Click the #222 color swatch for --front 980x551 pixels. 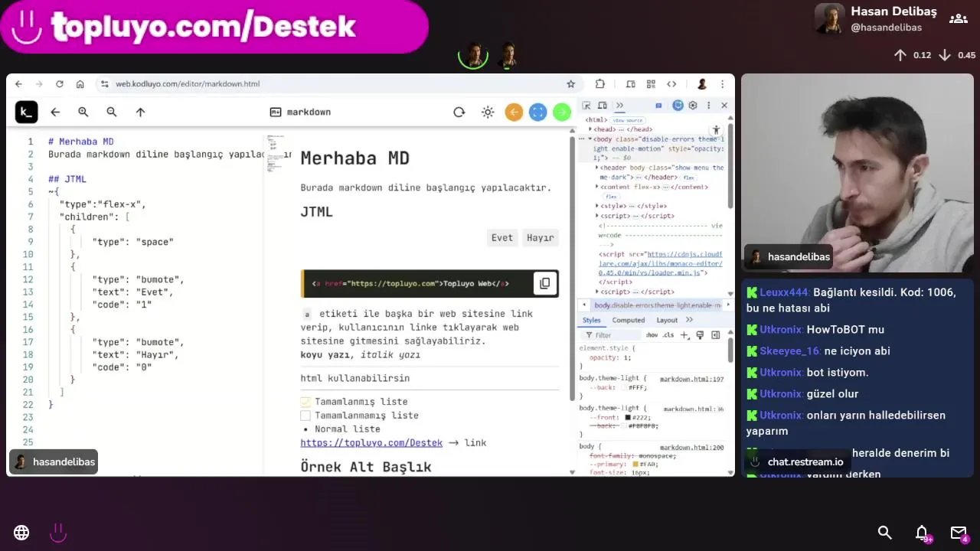point(628,418)
